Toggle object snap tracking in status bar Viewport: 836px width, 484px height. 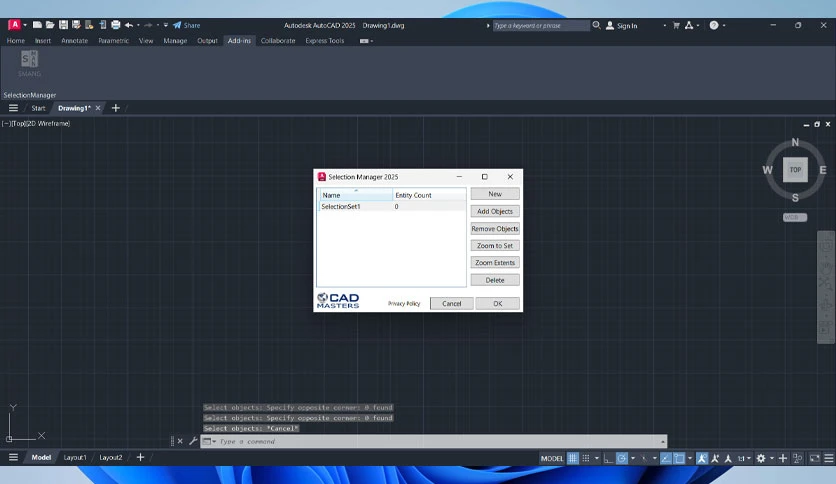[x=666, y=458]
